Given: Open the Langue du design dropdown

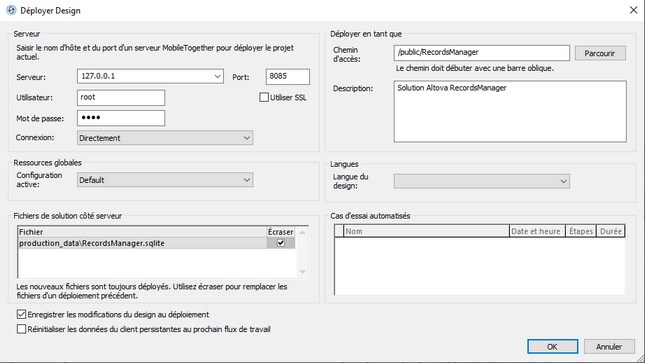Looking at the screenshot, I should point(482,181).
